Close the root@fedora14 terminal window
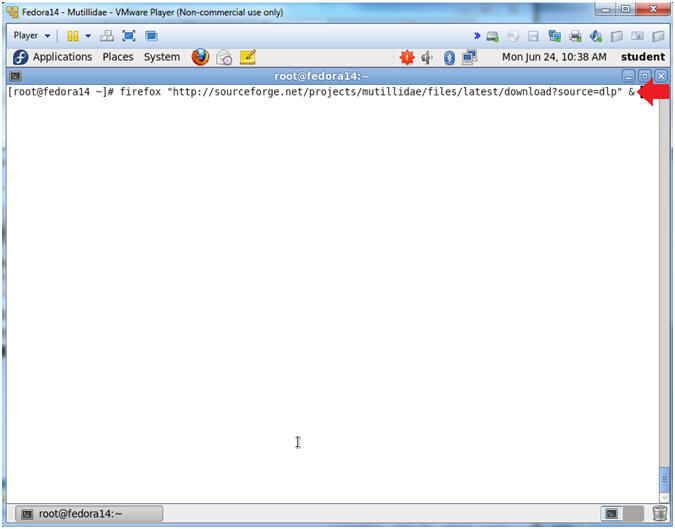Image resolution: width=675 pixels, height=529 pixels. click(661, 77)
